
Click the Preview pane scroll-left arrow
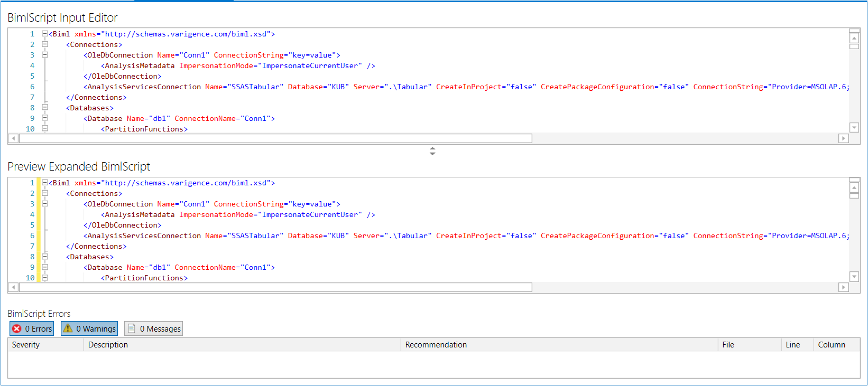tap(13, 287)
